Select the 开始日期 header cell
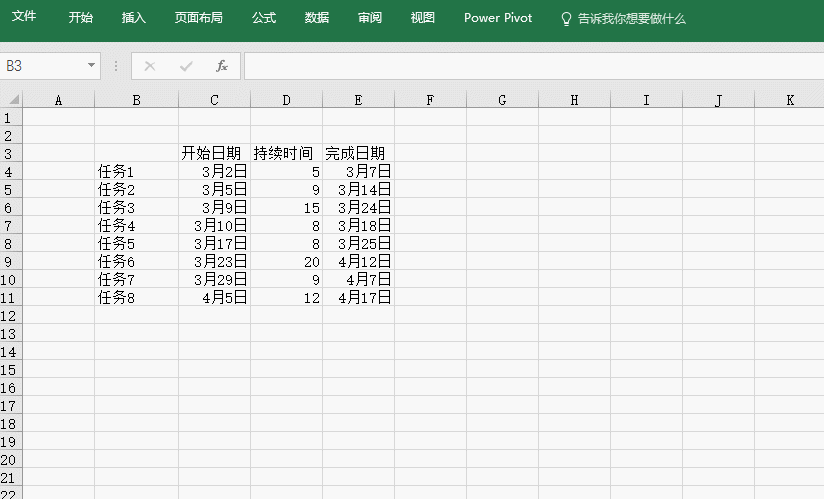824x499 pixels. [x=214, y=153]
